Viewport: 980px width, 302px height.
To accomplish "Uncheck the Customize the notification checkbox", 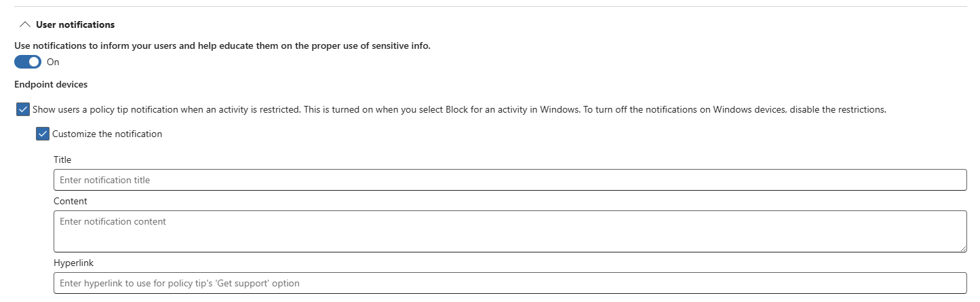I will [43, 134].
